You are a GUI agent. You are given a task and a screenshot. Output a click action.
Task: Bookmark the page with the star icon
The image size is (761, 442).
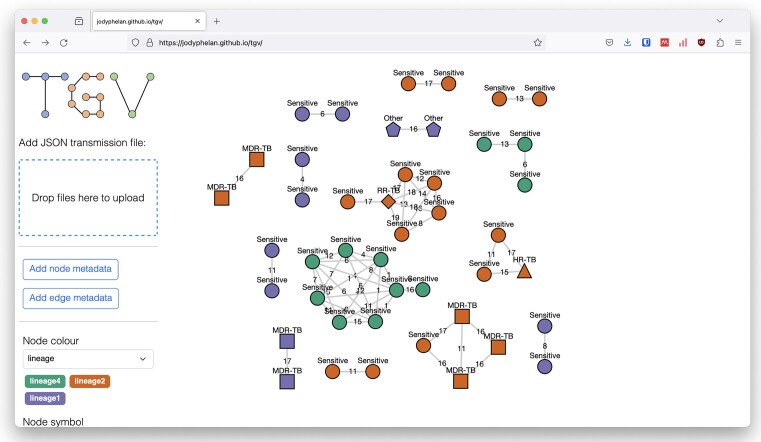537,43
